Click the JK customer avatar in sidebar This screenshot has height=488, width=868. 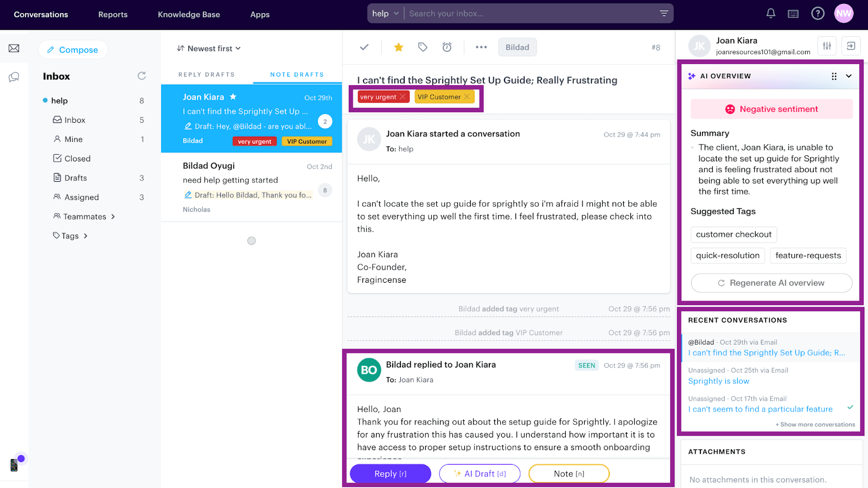click(699, 46)
